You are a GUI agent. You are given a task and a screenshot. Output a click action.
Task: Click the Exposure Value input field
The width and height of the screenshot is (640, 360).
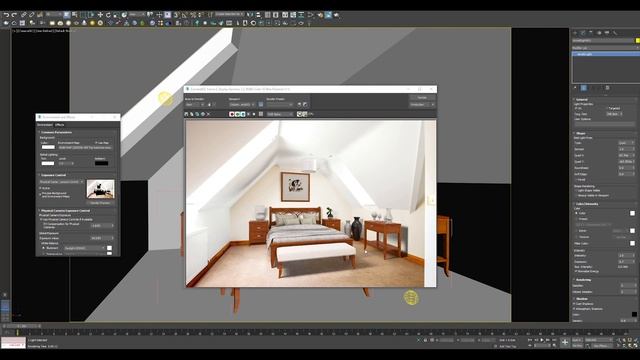(x=101, y=238)
